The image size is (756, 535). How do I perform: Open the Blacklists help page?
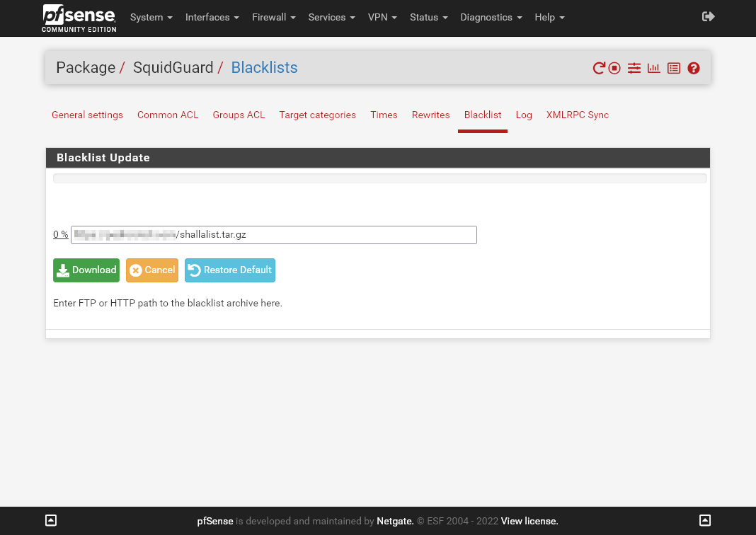pos(693,68)
